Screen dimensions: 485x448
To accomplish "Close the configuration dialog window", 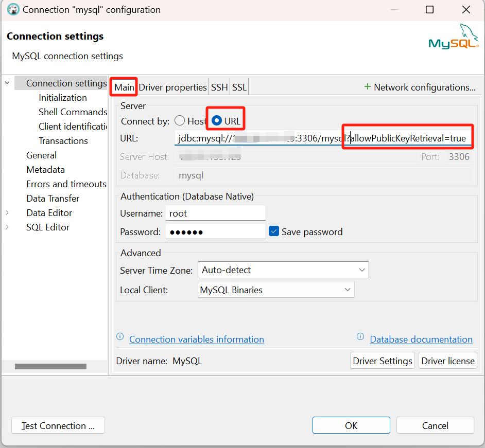I will [x=466, y=10].
